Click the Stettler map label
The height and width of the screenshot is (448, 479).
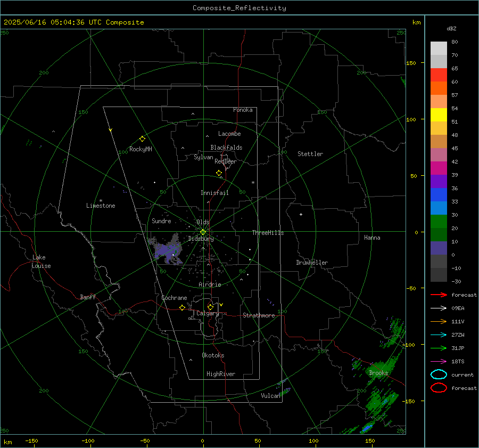pyautogui.click(x=310, y=154)
